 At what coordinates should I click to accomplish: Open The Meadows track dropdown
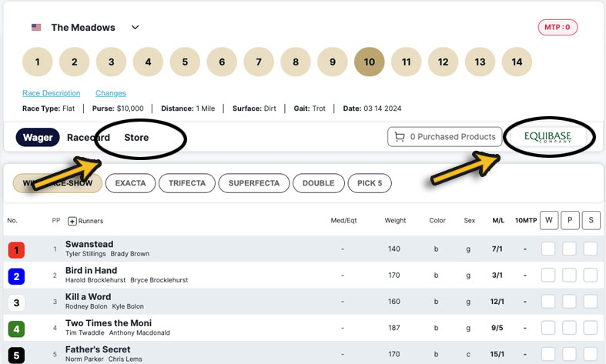136,28
